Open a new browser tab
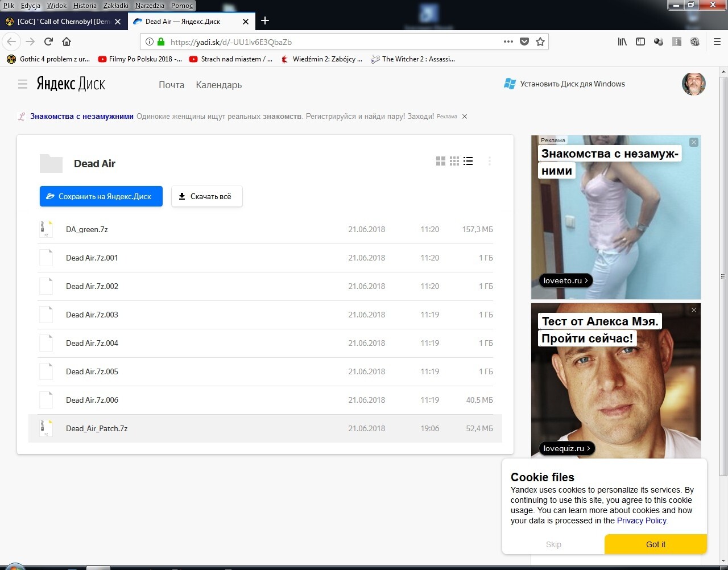This screenshot has width=728, height=570. point(265,21)
